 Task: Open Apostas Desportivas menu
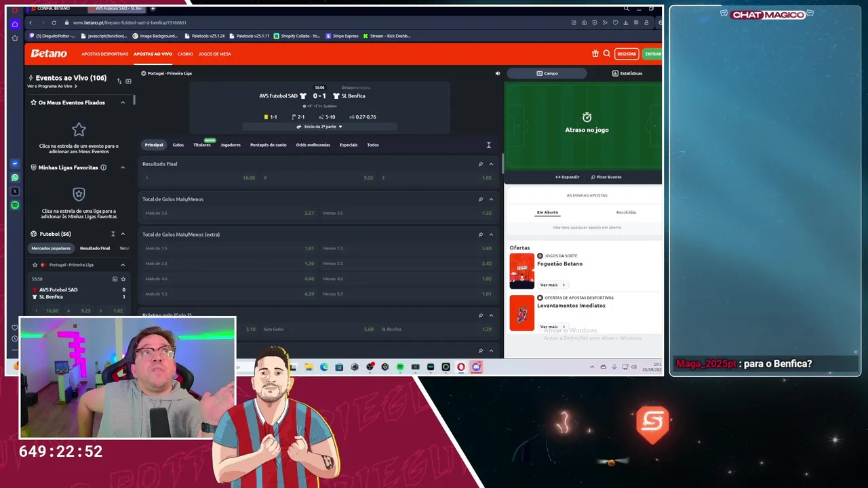coord(104,54)
